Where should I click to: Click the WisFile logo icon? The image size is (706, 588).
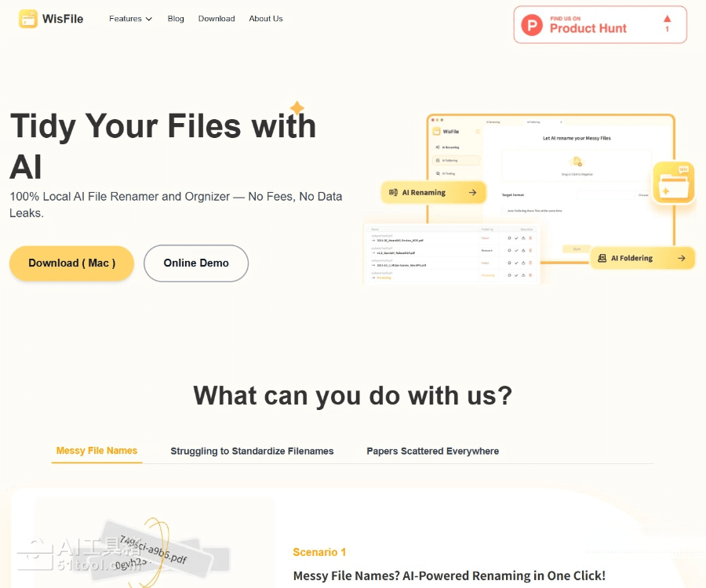pyautogui.click(x=28, y=19)
